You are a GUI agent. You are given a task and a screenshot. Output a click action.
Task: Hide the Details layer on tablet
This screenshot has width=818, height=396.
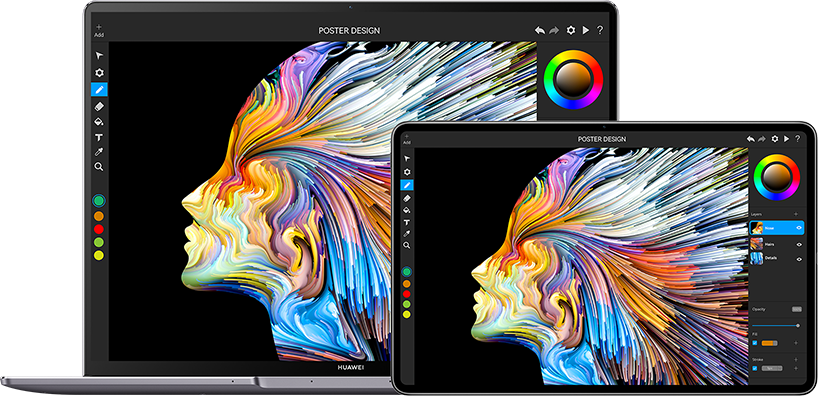(x=799, y=259)
